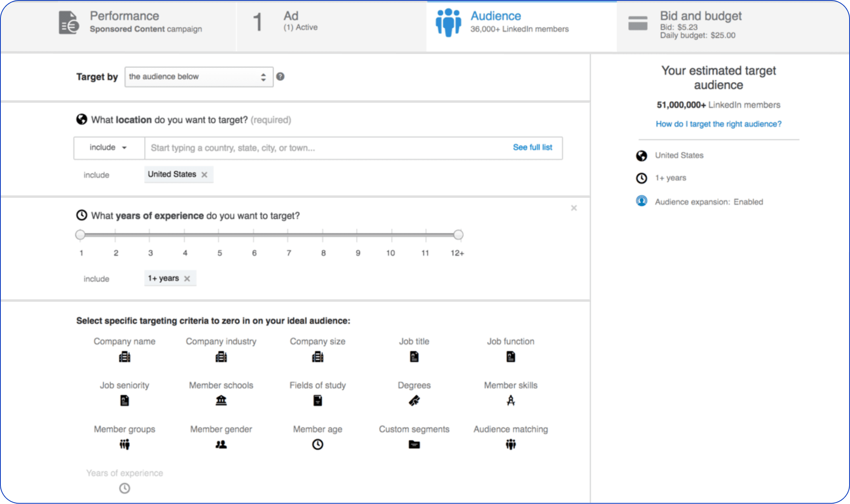The height and width of the screenshot is (504, 850).
Task: Open the Target by audience dropdown
Action: (199, 77)
